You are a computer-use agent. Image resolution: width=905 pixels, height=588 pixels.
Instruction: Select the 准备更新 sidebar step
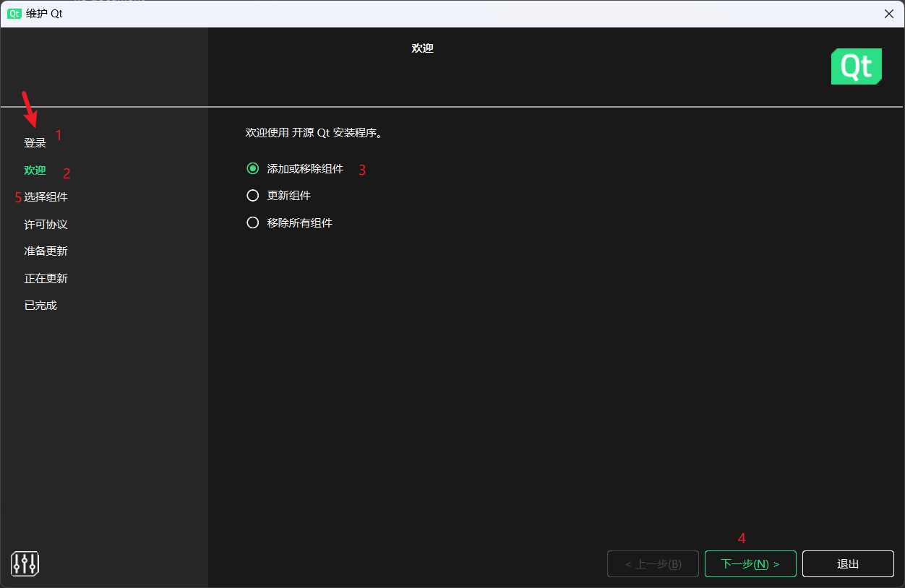pos(46,251)
